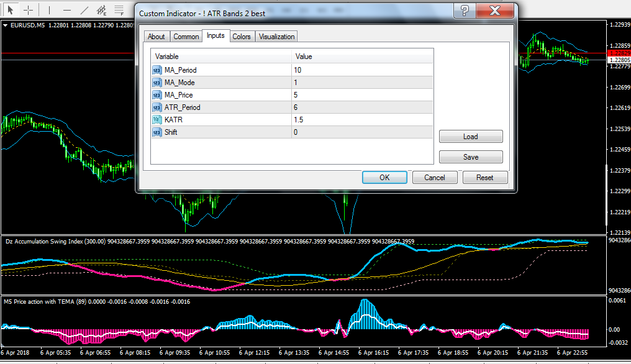Viewport: 631px width, 364px height.
Task: Save the current indicator inputs
Action: pyautogui.click(x=471, y=157)
